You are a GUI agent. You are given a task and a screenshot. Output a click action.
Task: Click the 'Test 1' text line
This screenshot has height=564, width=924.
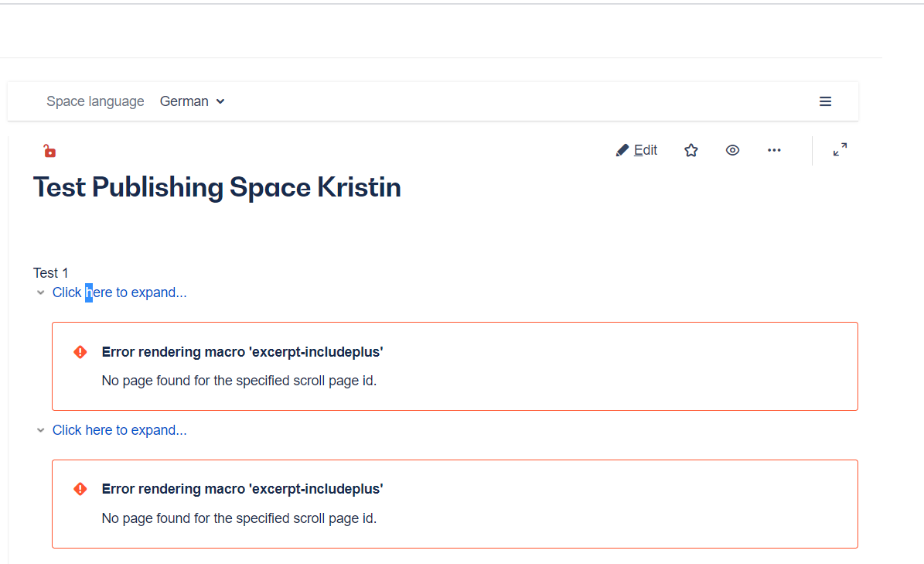pyautogui.click(x=51, y=273)
